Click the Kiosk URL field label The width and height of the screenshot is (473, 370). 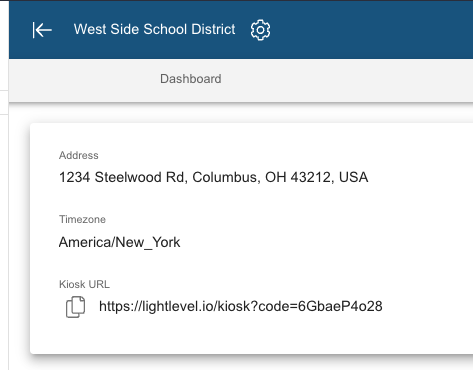click(x=84, y=284)
